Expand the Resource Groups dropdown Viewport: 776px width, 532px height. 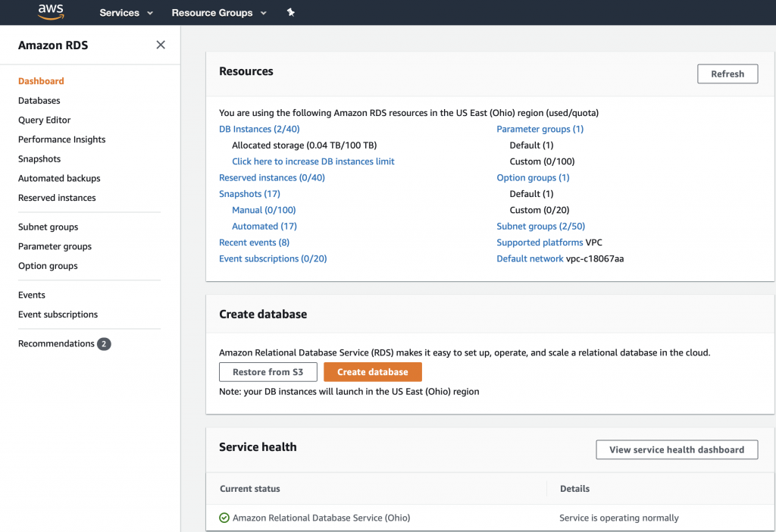click(x=219, y=13)
